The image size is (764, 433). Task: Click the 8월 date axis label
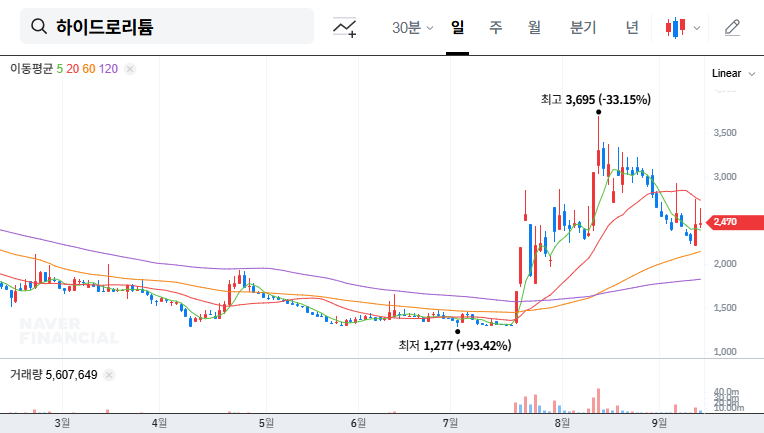coord(562,423)
